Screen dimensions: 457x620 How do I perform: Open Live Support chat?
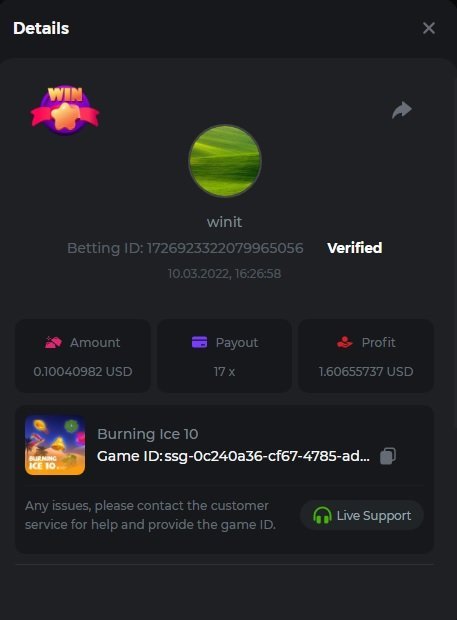click(x=362, y=515)
